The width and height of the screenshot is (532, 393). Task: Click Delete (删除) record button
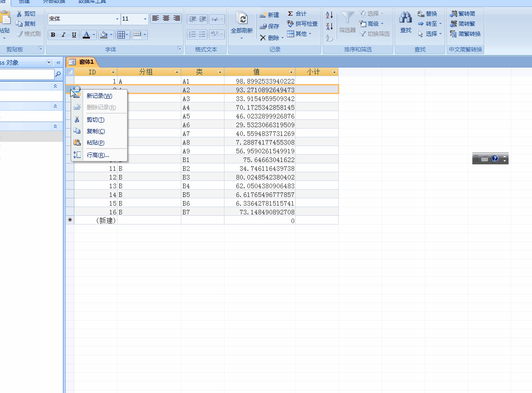(269, 38)
